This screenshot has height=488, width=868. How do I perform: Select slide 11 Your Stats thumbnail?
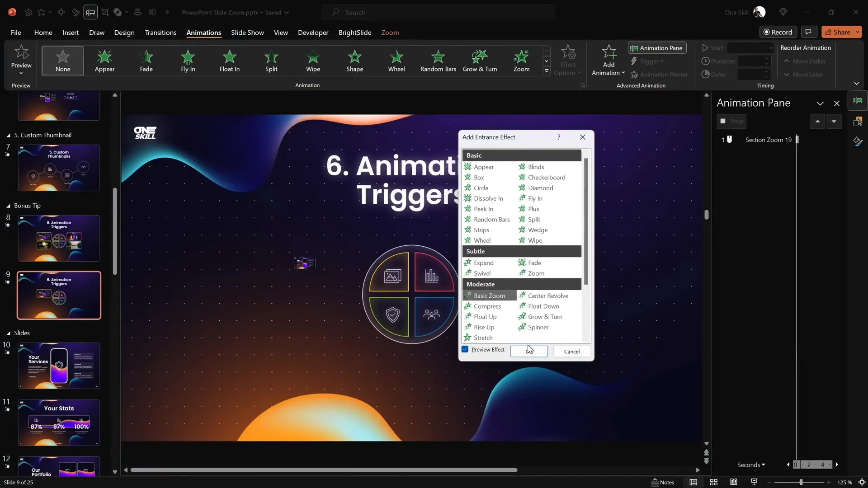pyautogui.click(x=59, y=422)
